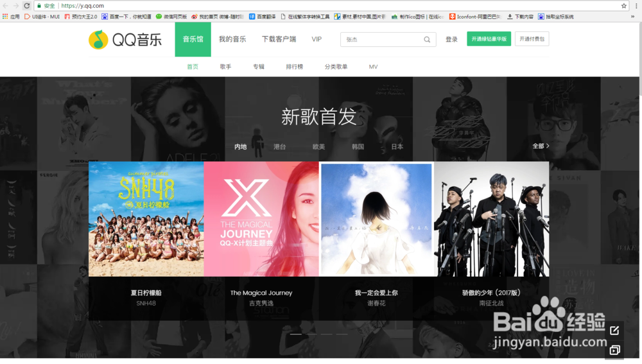The image size is (642, 364).
Task: Click the 登录 login link
Action: click(x=451, y=39)
